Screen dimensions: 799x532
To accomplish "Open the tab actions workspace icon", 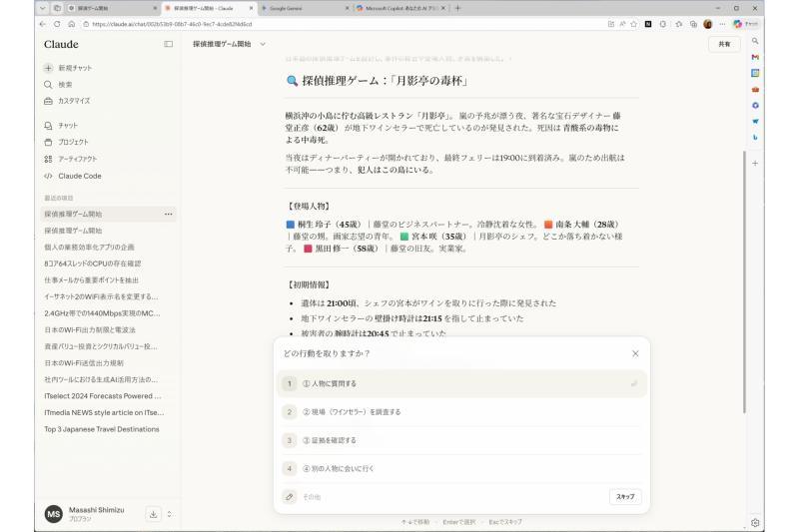I will [x=57, y=8].
